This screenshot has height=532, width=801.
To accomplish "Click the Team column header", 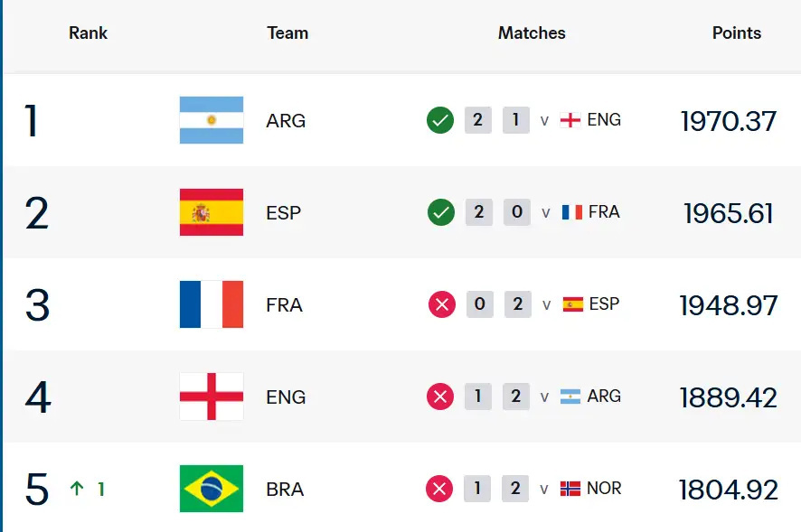I will tap(287, 33).
